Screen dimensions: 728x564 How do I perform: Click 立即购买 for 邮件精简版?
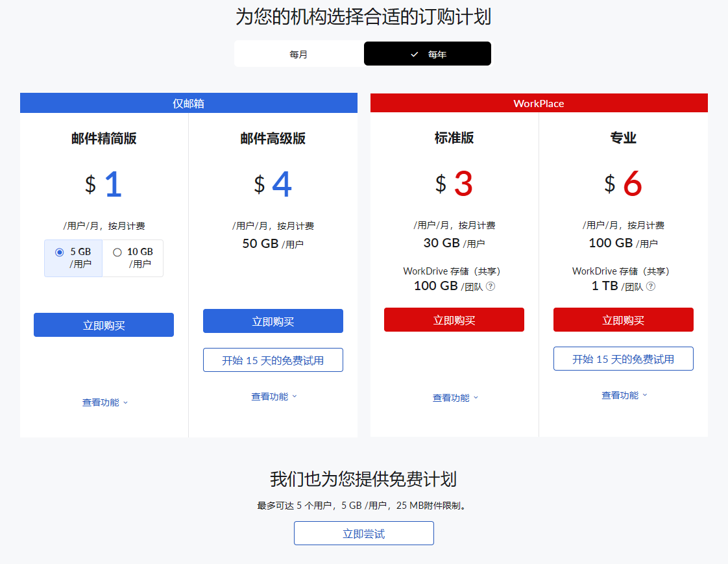pyautogui.click(x=104, y=325)
